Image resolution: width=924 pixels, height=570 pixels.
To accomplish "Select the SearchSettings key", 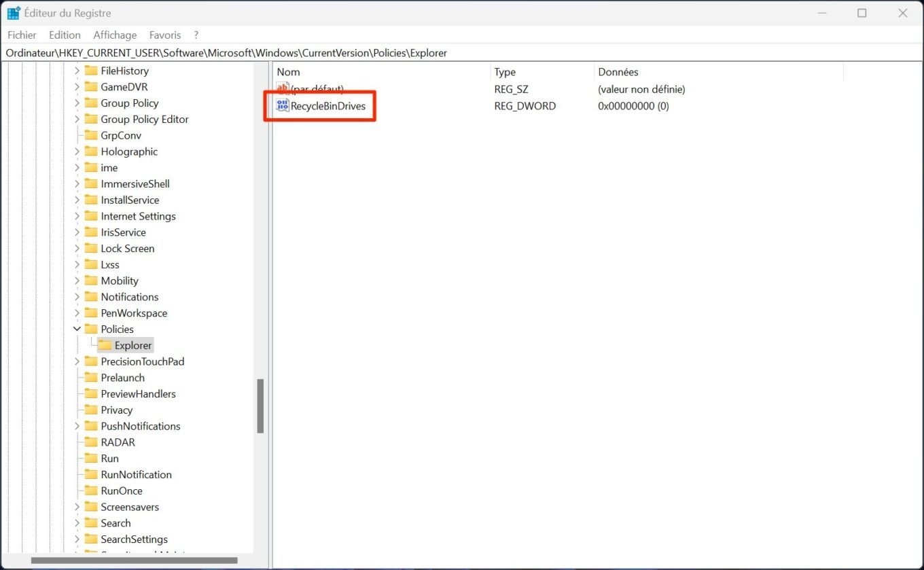I will click(x=134, y=539).
